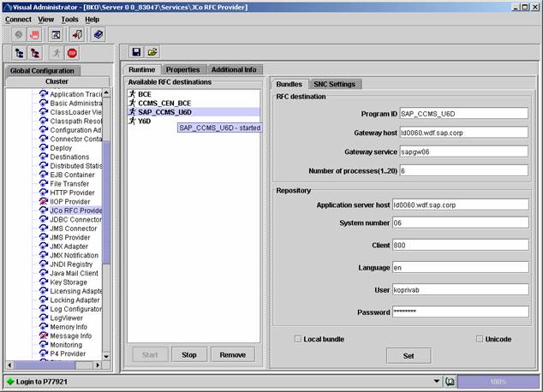Click the first cluster tree view icon
This screenshot has width=543, height=392.
point(19,53)
